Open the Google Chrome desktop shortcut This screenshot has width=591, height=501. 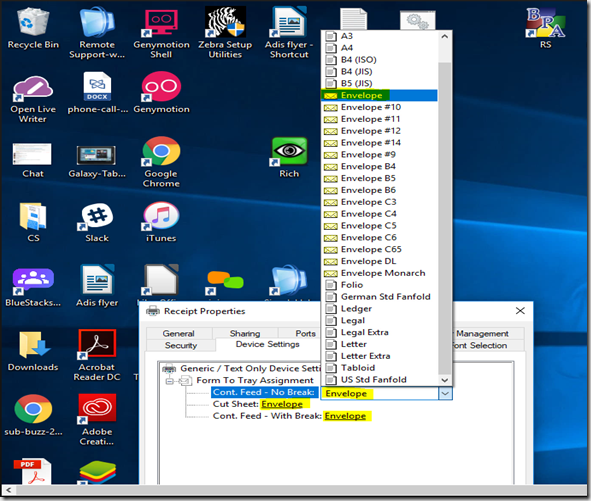pyautogui.click(x=161, y=162)
